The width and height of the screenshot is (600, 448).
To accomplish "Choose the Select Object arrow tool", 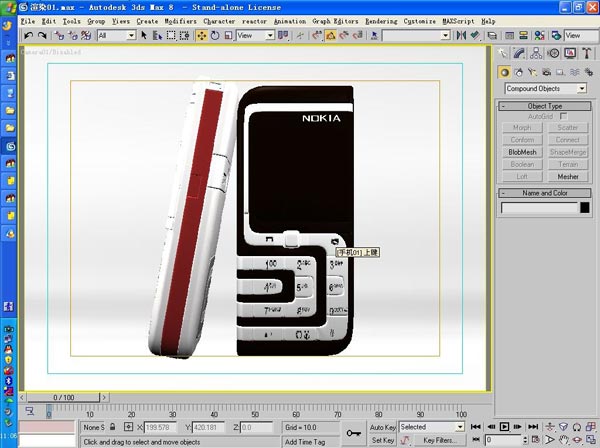I will pyautogui.click(x=144, y=36).
